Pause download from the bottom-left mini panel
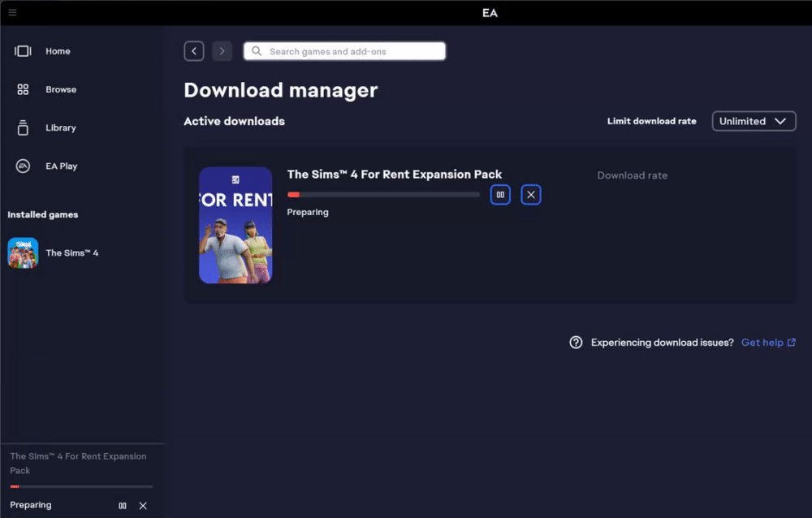 pos(123,506)
